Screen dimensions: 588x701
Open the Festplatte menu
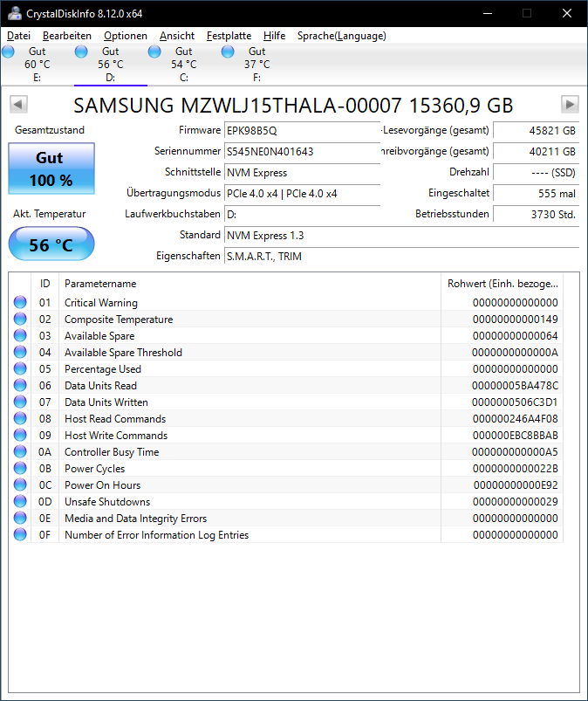[229, 36]
